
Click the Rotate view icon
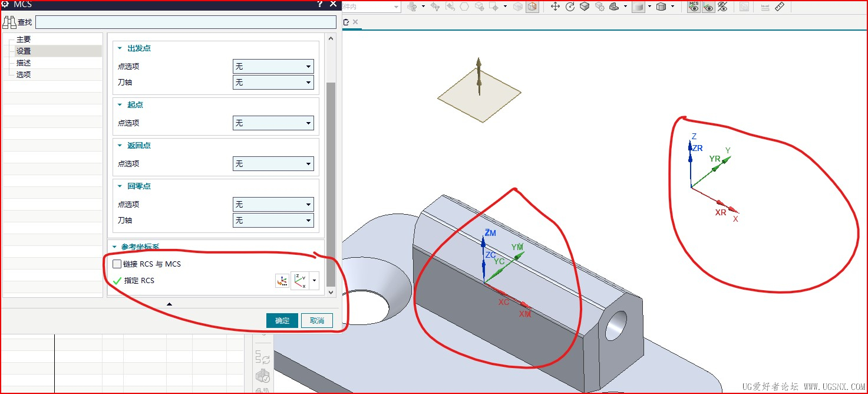570,7
